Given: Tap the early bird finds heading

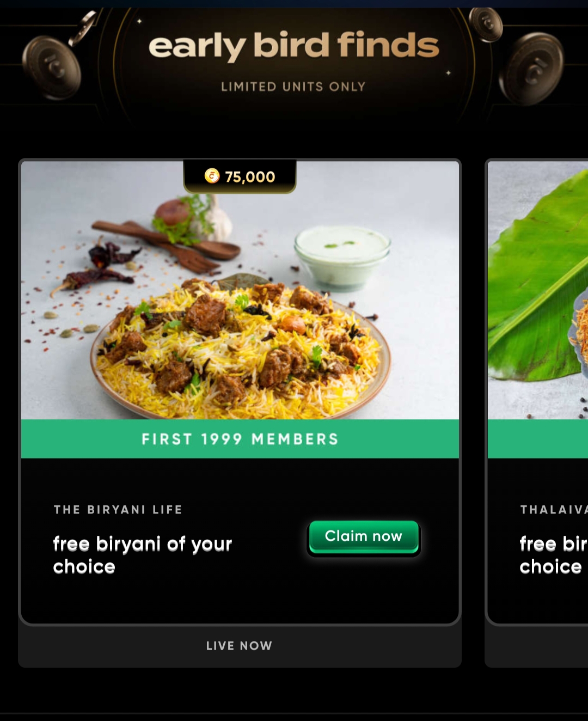Looking at the screenshot, I should click(294, 46).
